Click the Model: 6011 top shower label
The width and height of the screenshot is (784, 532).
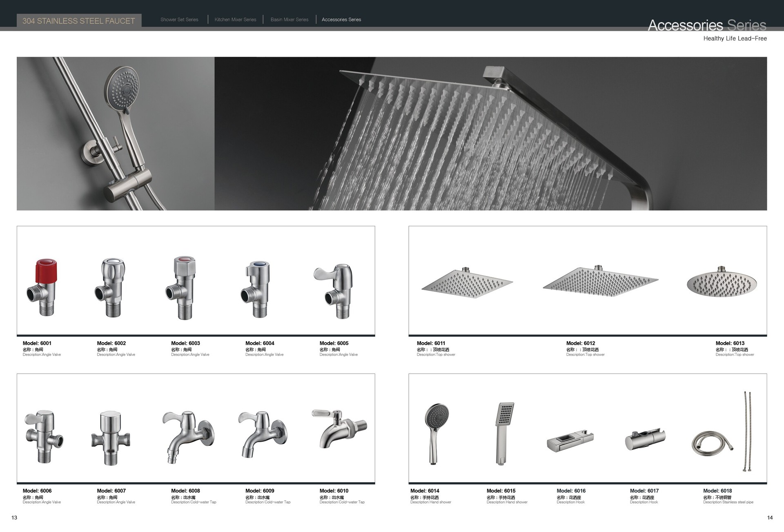click(431, 343)
